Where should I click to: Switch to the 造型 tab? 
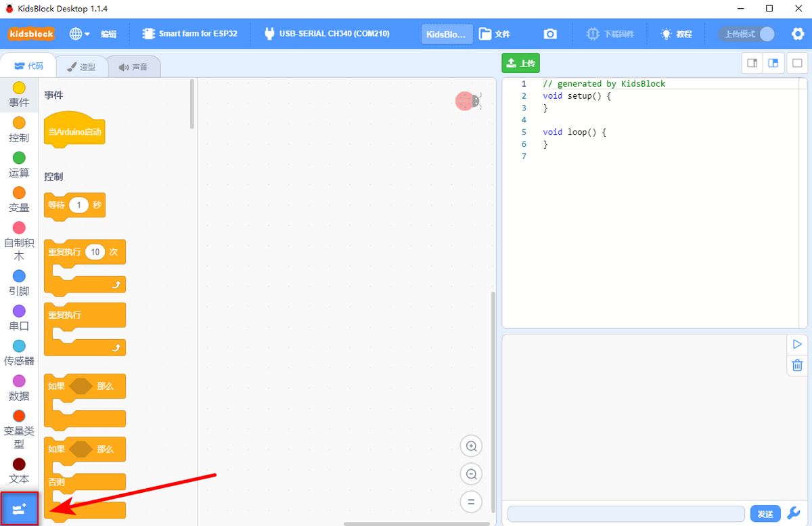(81, 67)
